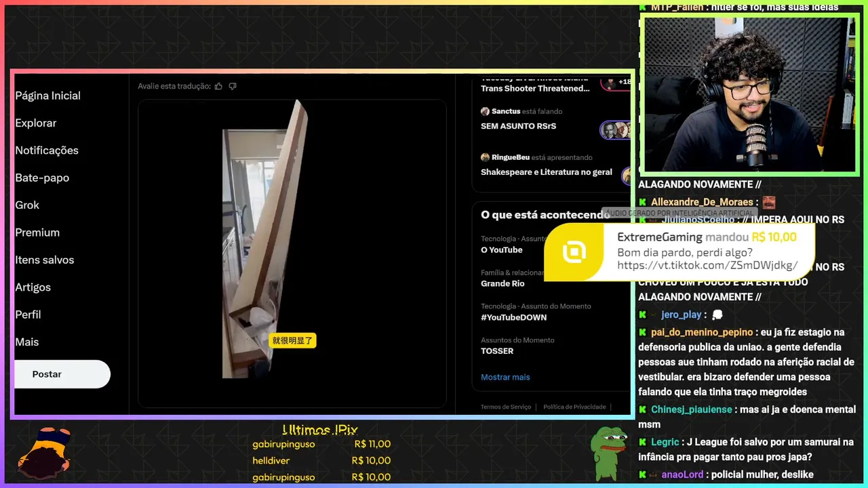Click pai_do_menino_pepino username in chat
This screenshot has height=488, width=868.
pos(702,332)
